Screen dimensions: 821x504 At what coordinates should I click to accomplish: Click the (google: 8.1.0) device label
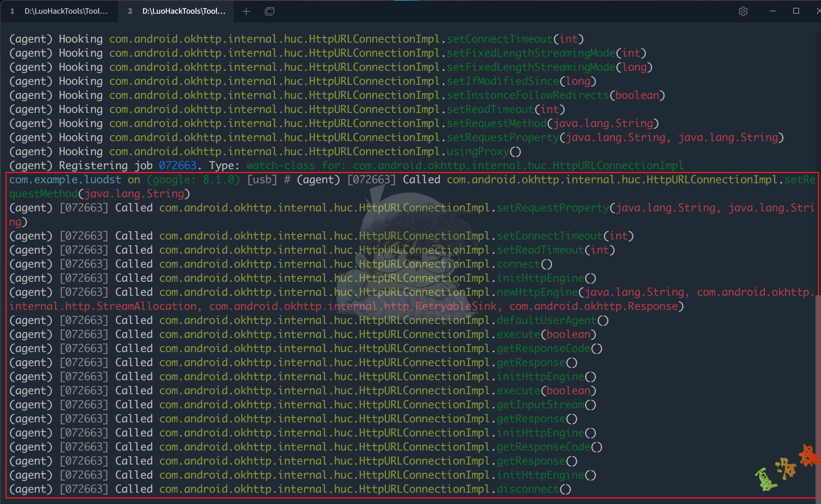pyautogui.click(x=194, y=179)
